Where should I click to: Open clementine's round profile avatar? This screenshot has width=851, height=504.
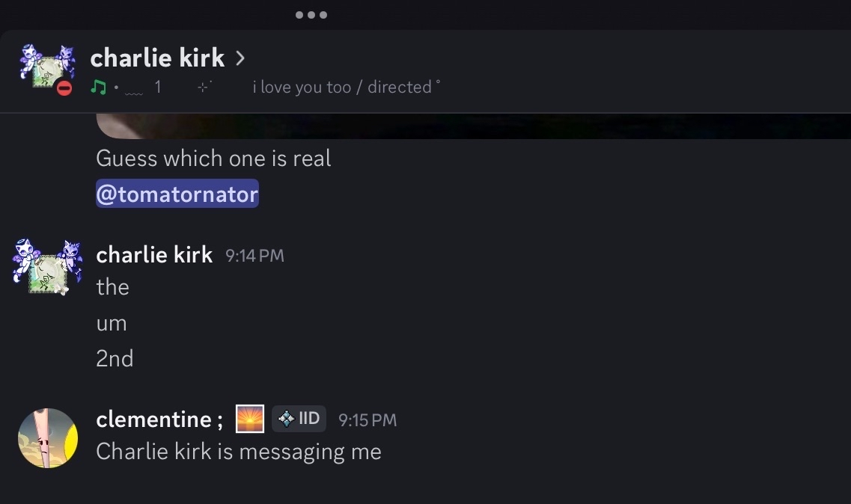click(48, 438)
